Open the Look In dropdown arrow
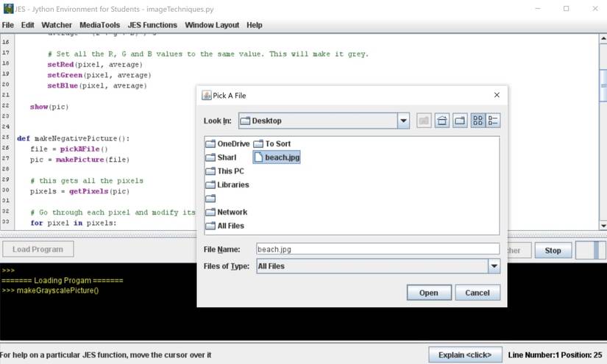The image size is (607, 364). 403,121
